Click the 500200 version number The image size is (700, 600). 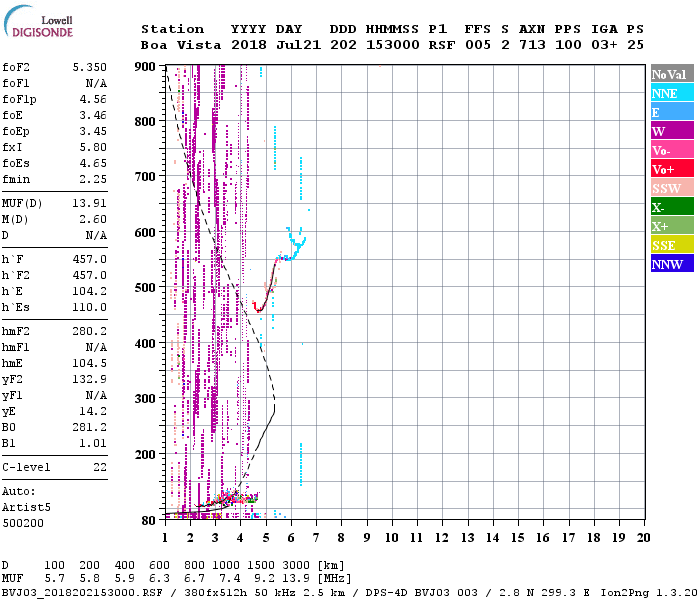[23, 523]
